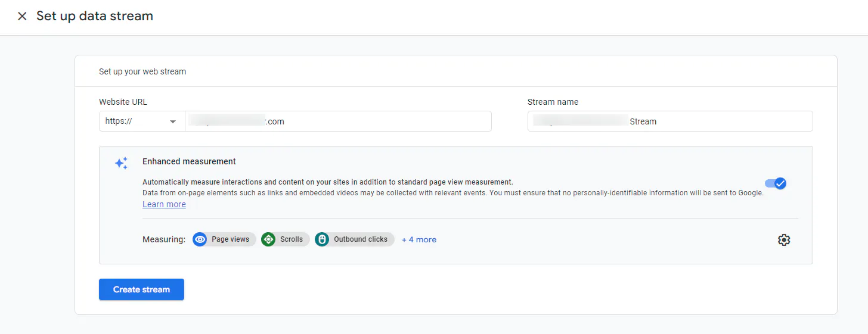Select the Page views chip label
The image size is (868, 334).
[x=230, y=239]
